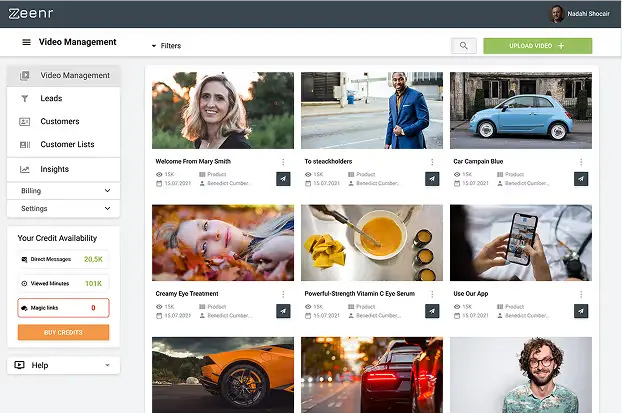Screen dimensions: 622x414
Task: Select the Viewed Minutes credit row
Action: (63, 284)
